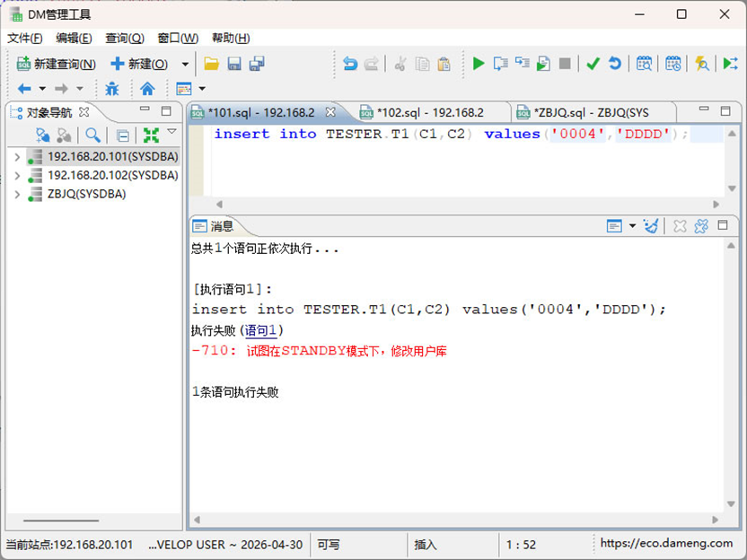Run the current SQL script

coord(479,64)
